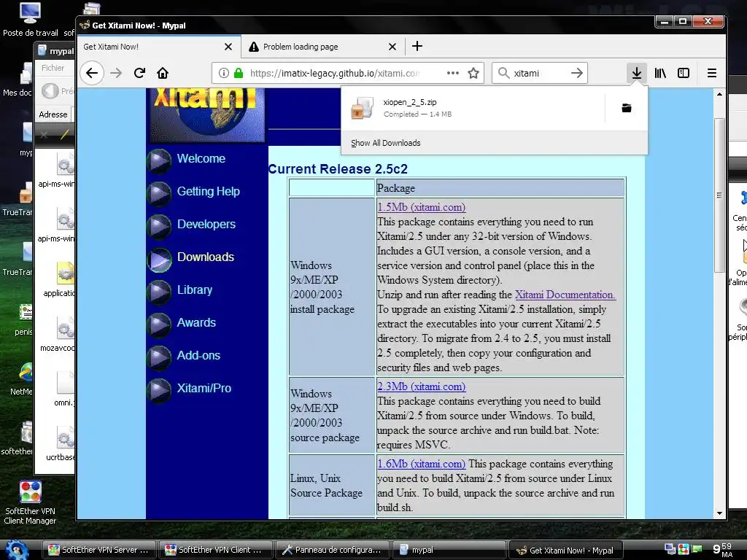The width and height of the screenshot is (747, 560).
Task: Select the Get Xitami Now! tab
Action: pos(158,47)
